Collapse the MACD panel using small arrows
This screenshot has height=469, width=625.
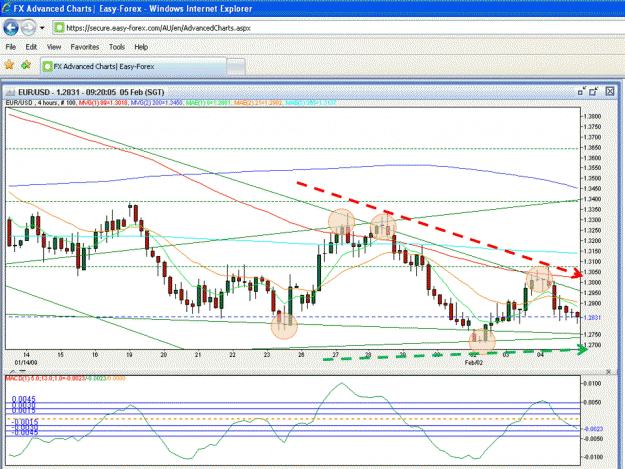18,371
